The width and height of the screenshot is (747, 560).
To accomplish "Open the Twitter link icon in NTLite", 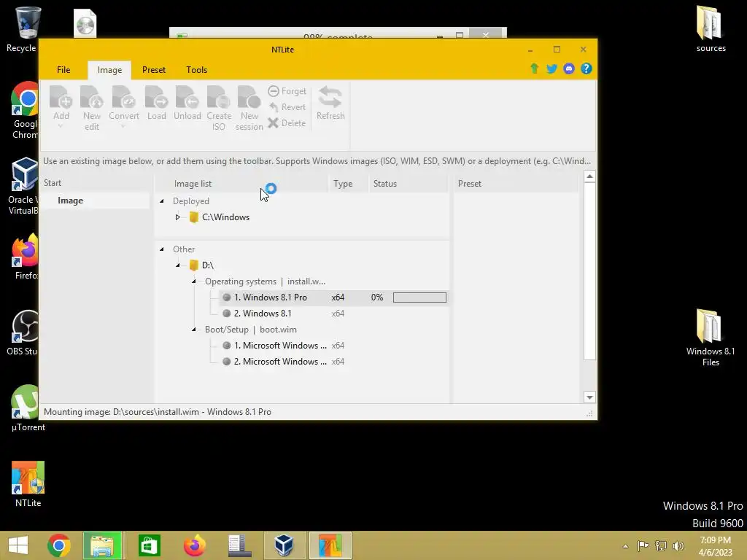I will [x=551, y=69].
